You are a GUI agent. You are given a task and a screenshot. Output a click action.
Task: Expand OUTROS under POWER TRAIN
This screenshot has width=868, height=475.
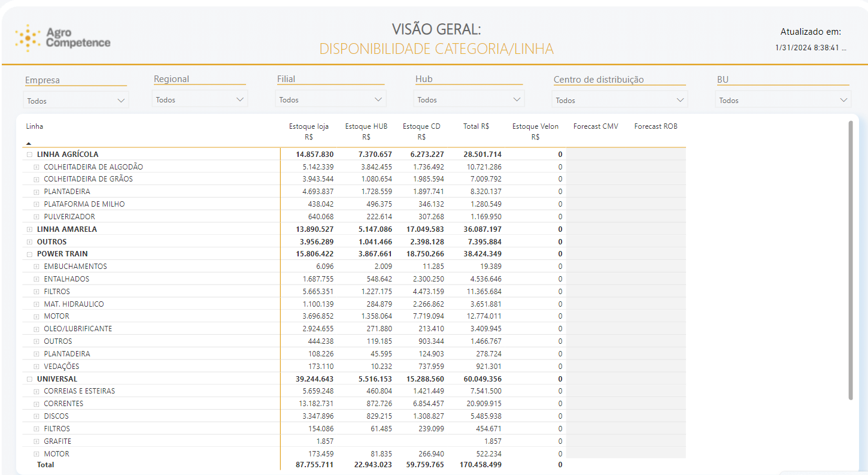tap(37, 341)
